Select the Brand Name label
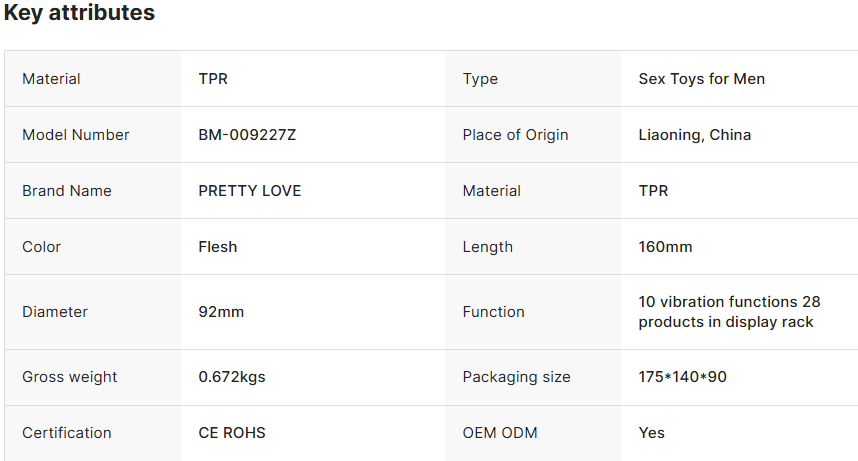 coord(67,191)
